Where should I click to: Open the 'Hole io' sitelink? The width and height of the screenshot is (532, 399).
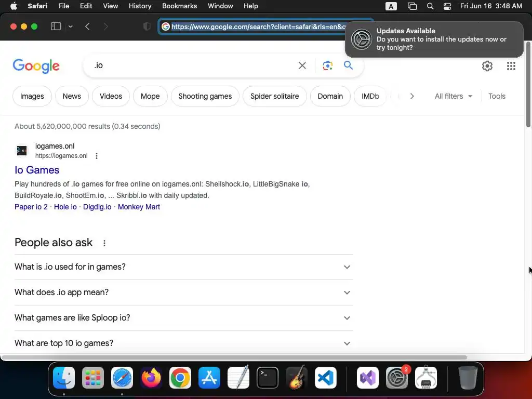(x=65, y=207)
